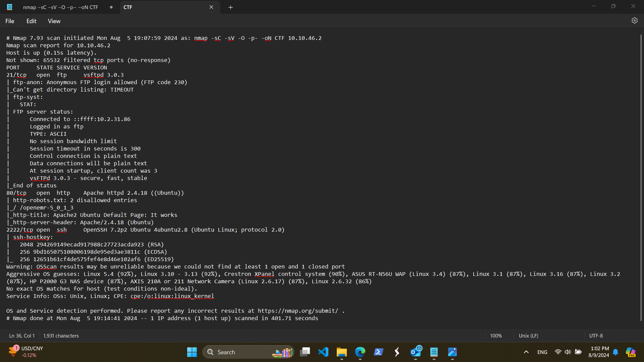The width and height of the screenshot is (644, 362).
Task: Click '_End of status' line
Action: [x=33, y=185]
